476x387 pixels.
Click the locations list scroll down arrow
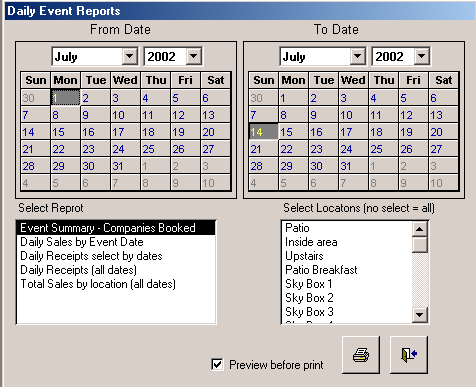(x=420, y=315)
